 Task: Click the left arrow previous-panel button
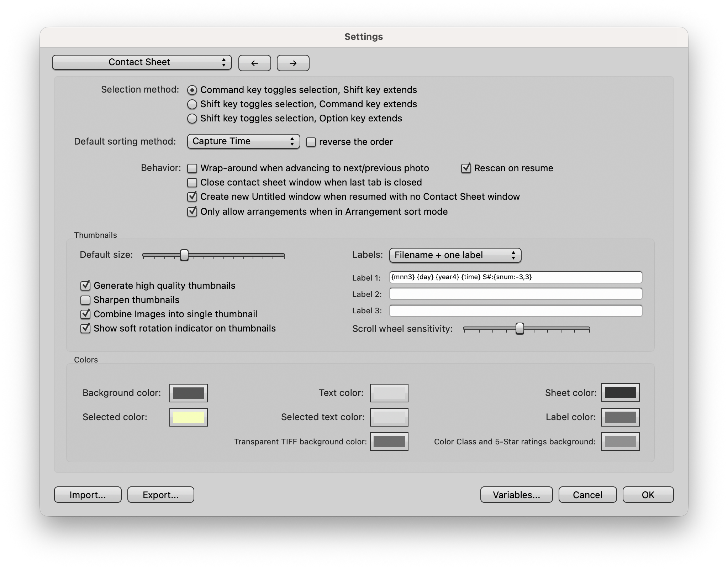point(254,63)
